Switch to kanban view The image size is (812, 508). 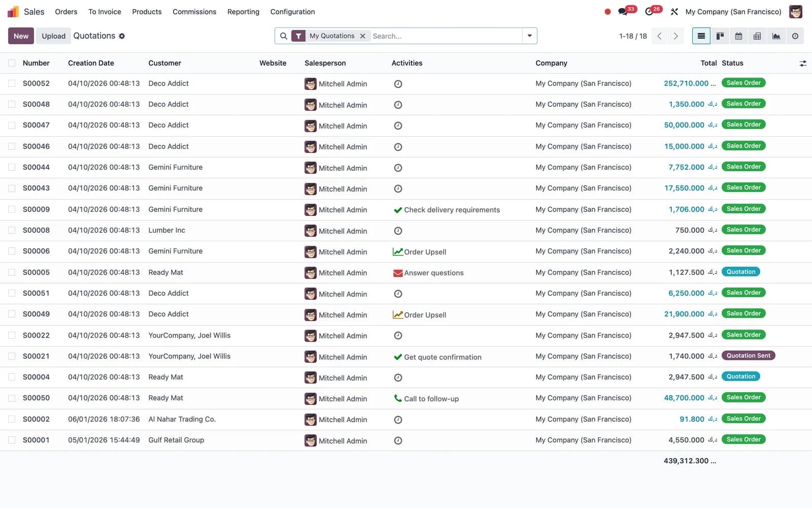(x=720, y=36)
